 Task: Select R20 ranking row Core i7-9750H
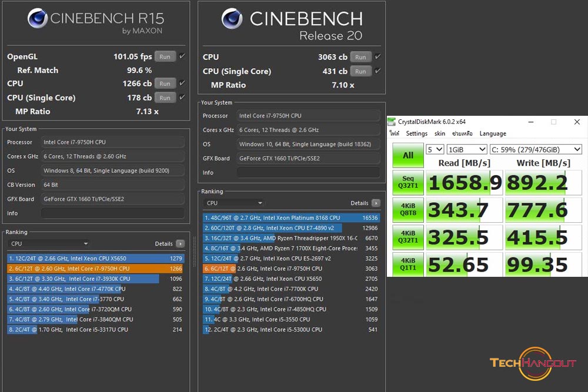[x=292, y=269]
